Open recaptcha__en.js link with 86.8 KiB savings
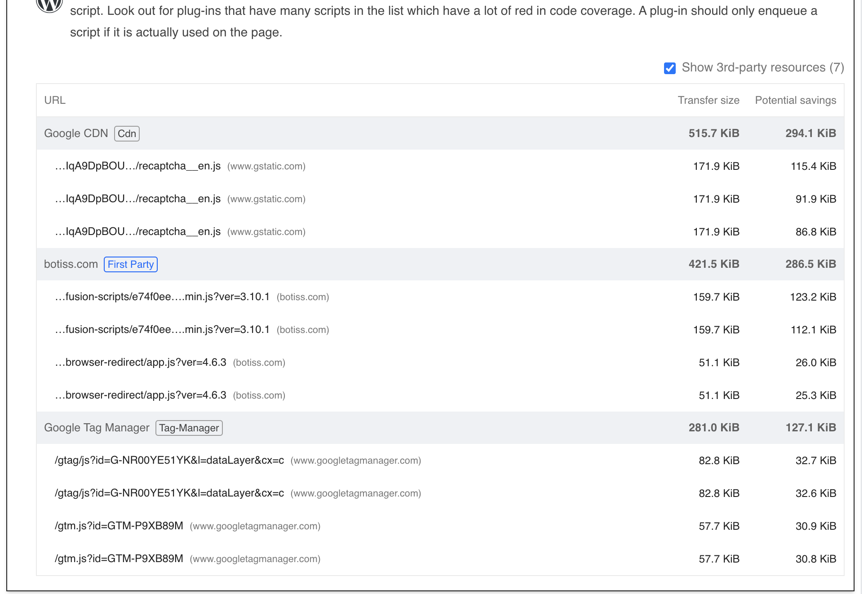Viewport: 868px width, 594px height. (x=137, y=232)
